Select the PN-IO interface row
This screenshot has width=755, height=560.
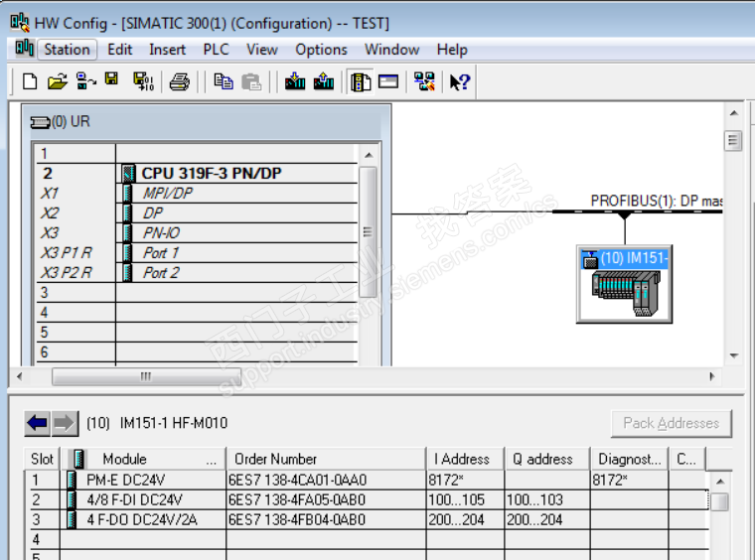[198, 233]
